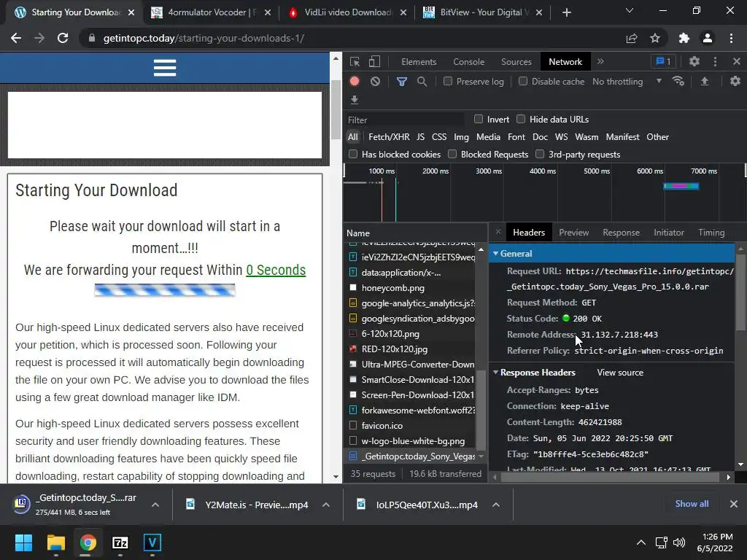Filter requests by Fetch/XHR

[x=389, y=136]
